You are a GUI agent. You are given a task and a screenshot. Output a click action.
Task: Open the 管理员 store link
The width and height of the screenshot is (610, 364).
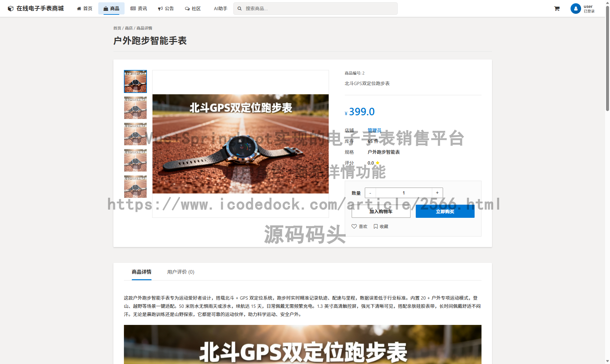374,130
